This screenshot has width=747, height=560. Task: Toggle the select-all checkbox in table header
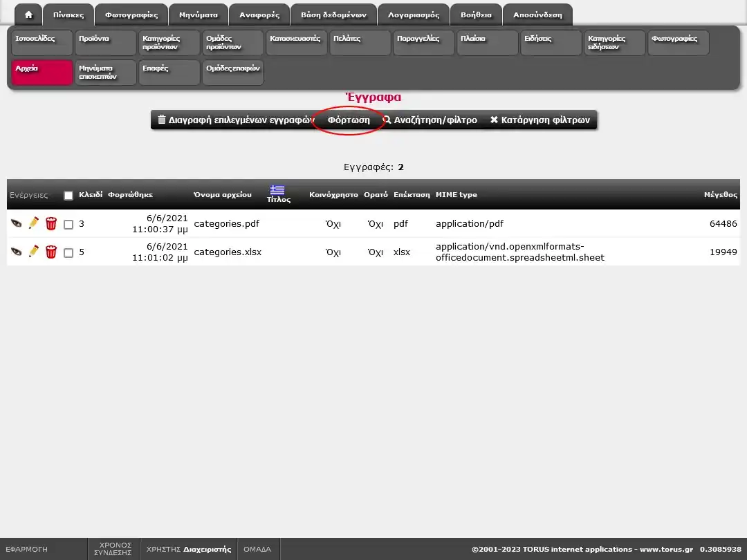tap(68, 196)
